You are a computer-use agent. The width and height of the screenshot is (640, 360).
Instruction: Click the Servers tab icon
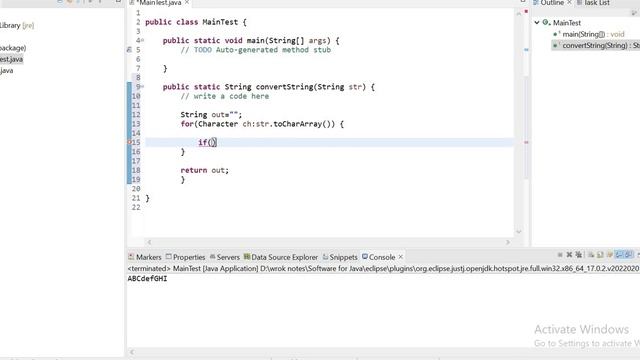213,257
